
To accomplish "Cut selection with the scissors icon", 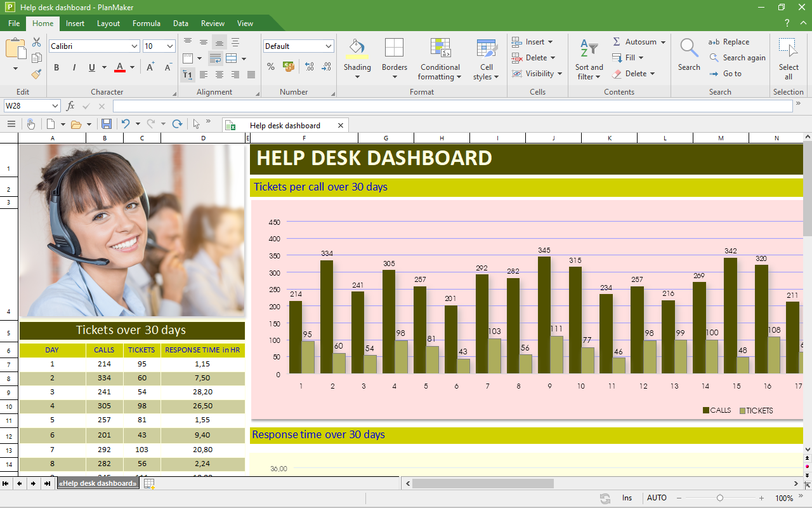I will point(36,42).
